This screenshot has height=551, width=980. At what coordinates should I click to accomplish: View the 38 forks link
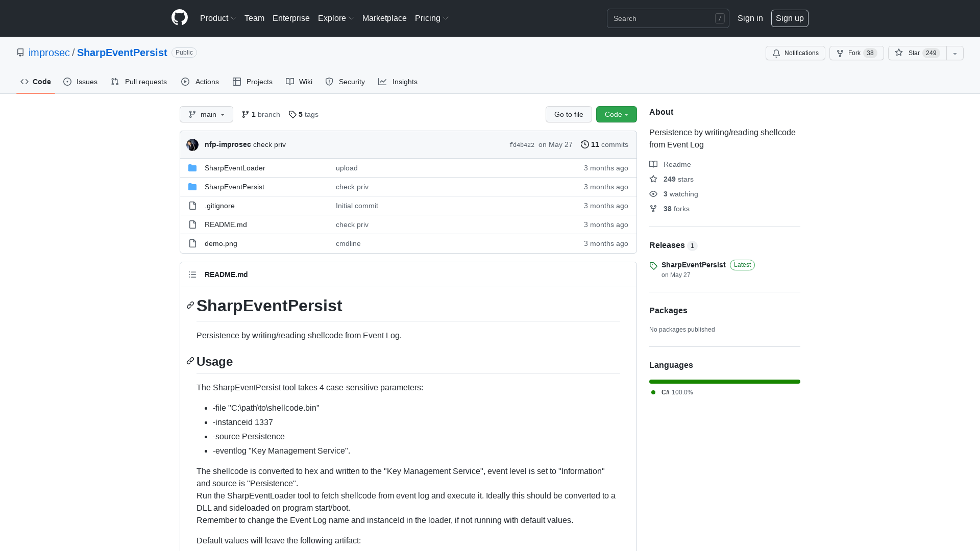(x=670, y=209)
